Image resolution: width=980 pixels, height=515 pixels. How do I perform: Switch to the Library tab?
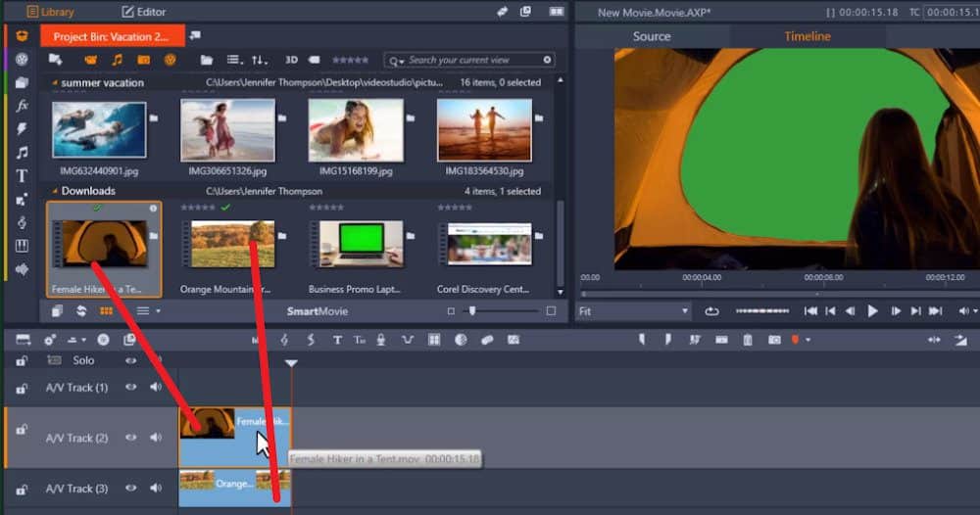click(x=50, y=12)
